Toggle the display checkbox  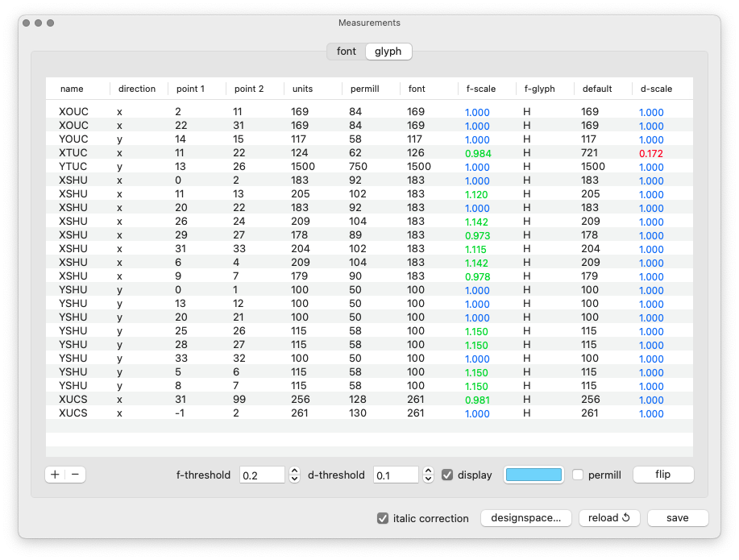click(x=448, y=475)
